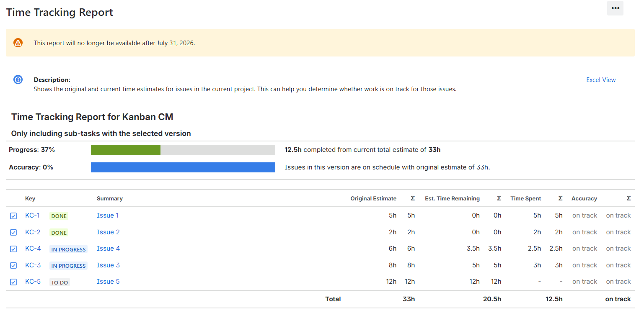The width and height of the screenshot is (644, 318).
Task: Toggle the KC-3 row checkbox
Action: [x=13, y=265]
